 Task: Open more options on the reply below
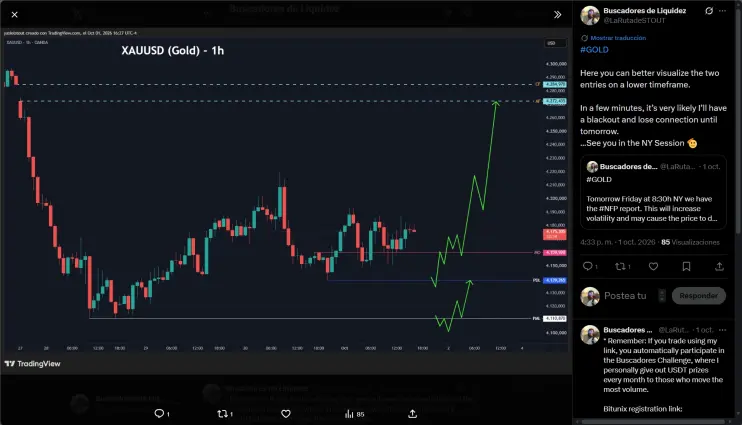[723, 330]
